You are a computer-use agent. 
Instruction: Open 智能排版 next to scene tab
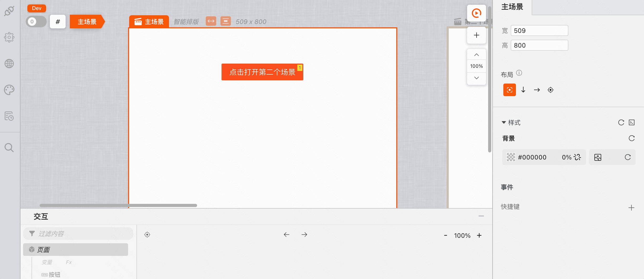[x=186, y=22]
